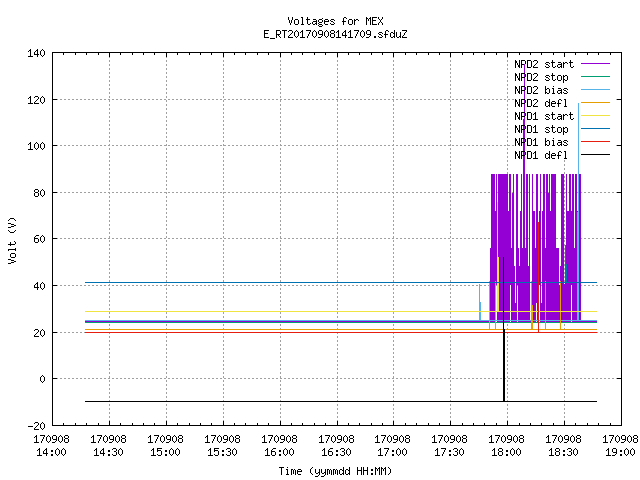Click the 19:00 time tick label
This screenshot has height=480, width=640.
coord(620,453)
